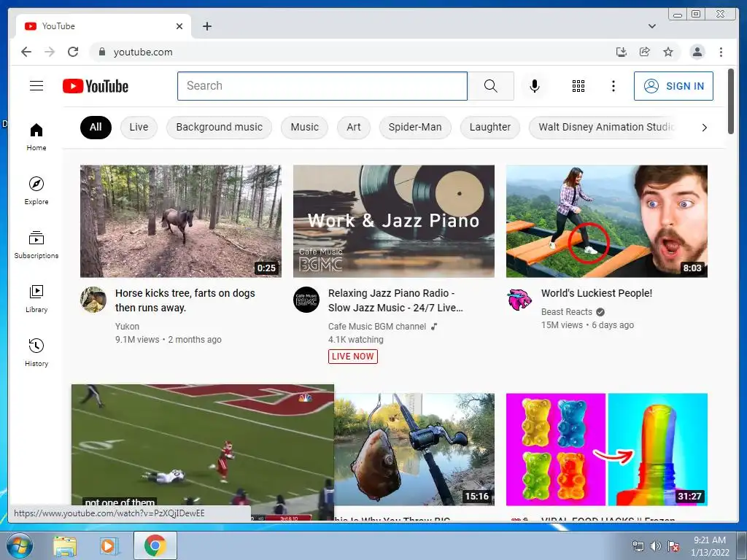Visit the Yukon channel name
The image size is (747, 560).
[x=127, y=326]
